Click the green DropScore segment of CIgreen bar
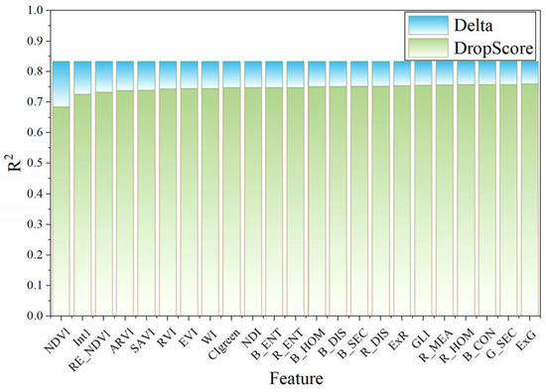Viewport: 546px width, 392px height. 231,201
